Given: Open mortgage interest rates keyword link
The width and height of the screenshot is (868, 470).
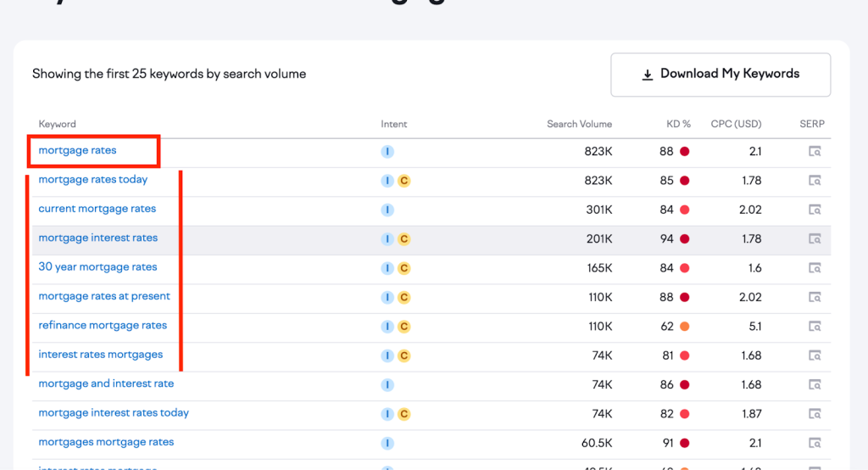Looking at the screenshot, I should pos(97,238).
